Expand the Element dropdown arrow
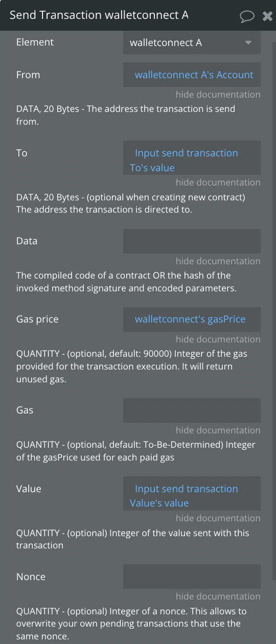Screen dimensions: 276x644 pos(248,43)
